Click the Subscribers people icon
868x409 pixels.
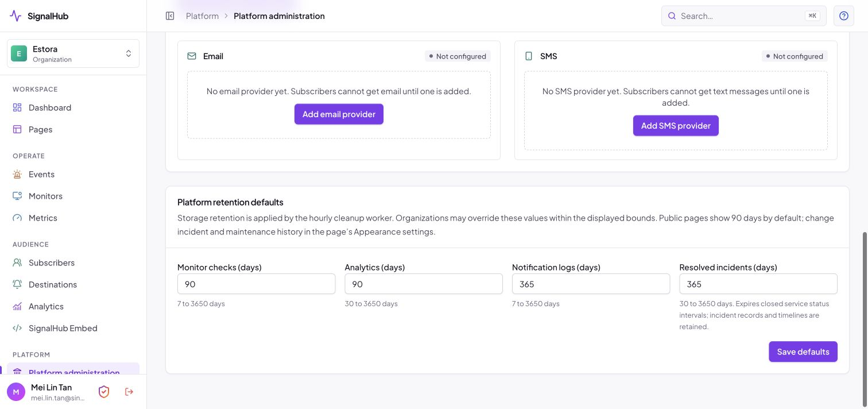click(x=17, y=263)
